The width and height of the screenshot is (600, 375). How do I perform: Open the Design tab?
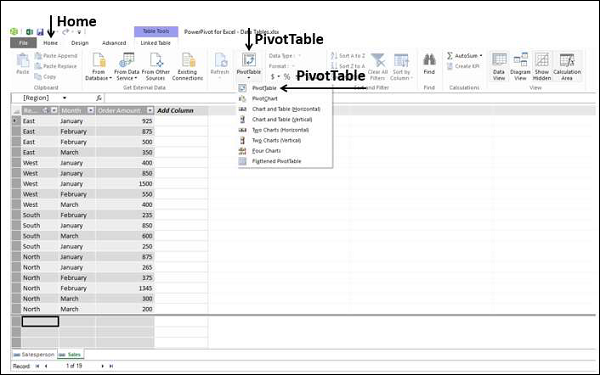80,43
